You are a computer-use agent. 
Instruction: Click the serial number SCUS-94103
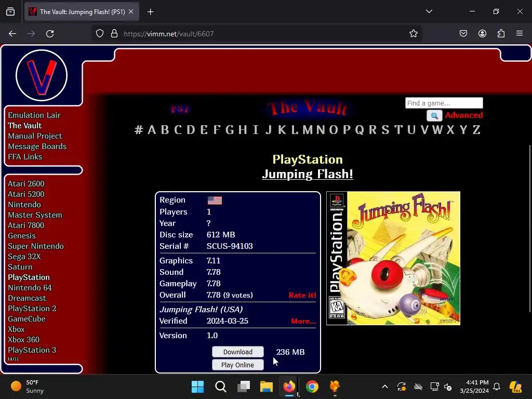pos(230,246)
